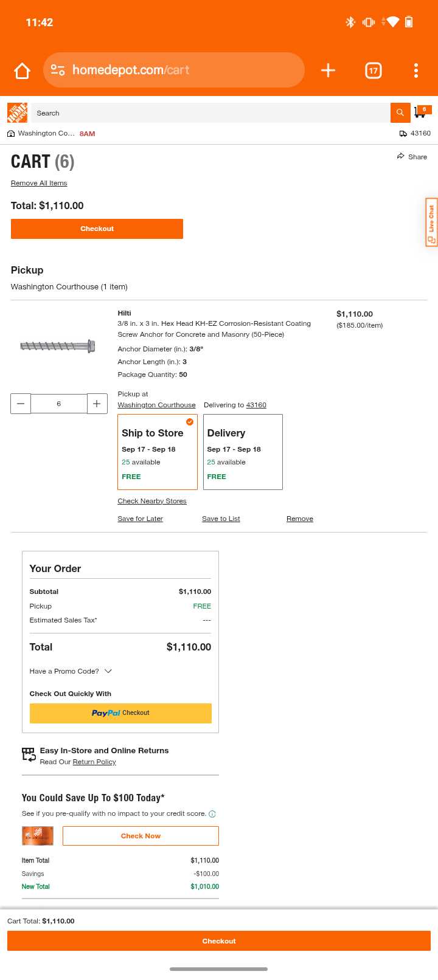Click the Remove link for the Hilti item

tap(300, 519)
